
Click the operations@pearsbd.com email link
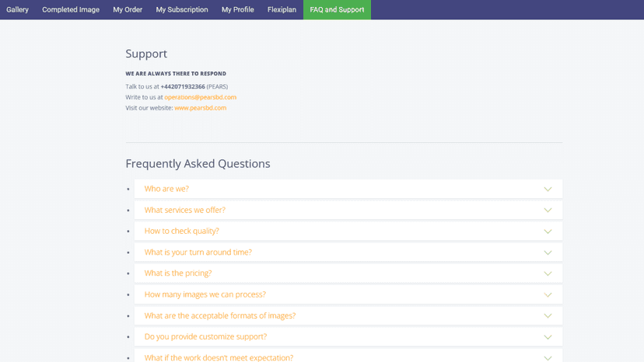200,97
